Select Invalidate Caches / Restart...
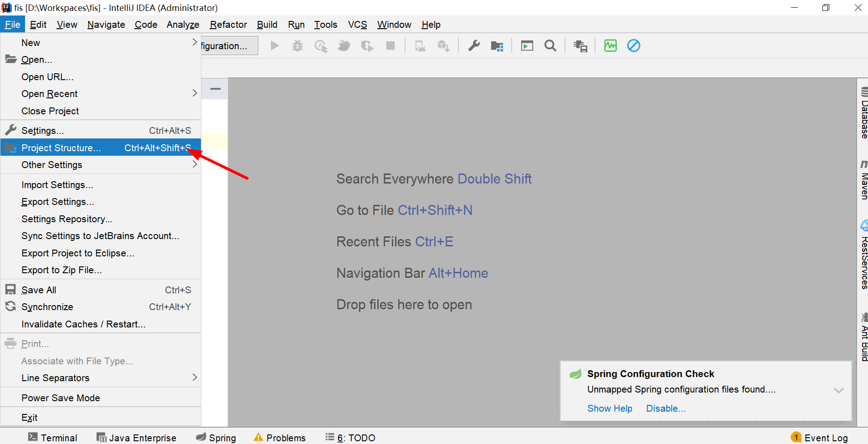 [x=101, y=324]
